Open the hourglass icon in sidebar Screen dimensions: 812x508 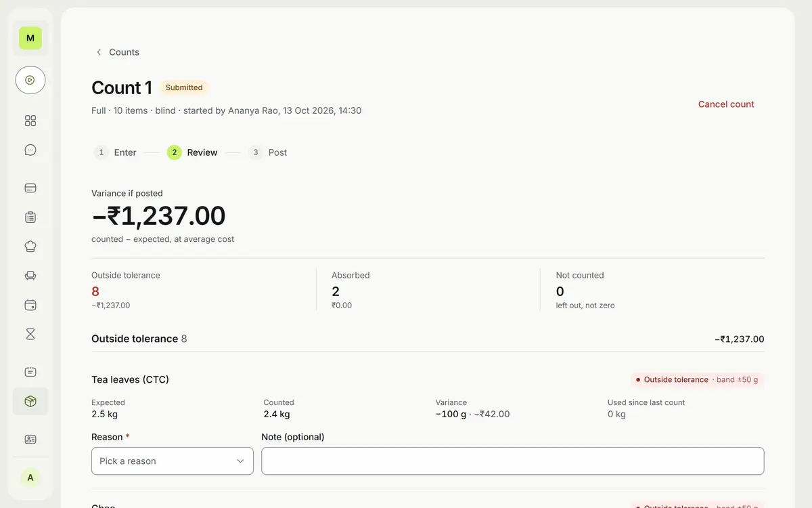pyautogui.click(x=30, y=334)
